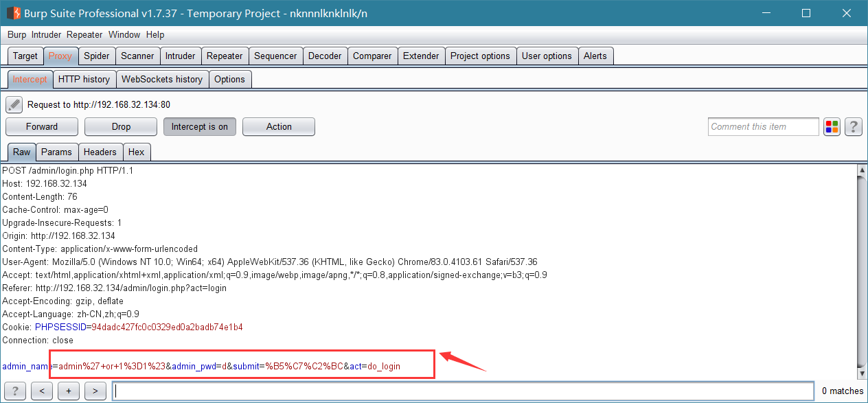Click the Comment this item field
This screenshot has height=403, width=868.
(764, 126)
